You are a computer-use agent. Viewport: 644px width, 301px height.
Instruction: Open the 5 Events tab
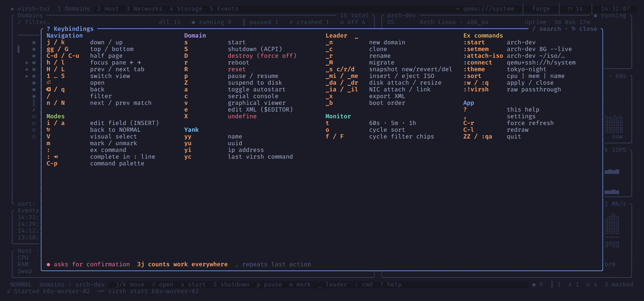coord(224,9)
